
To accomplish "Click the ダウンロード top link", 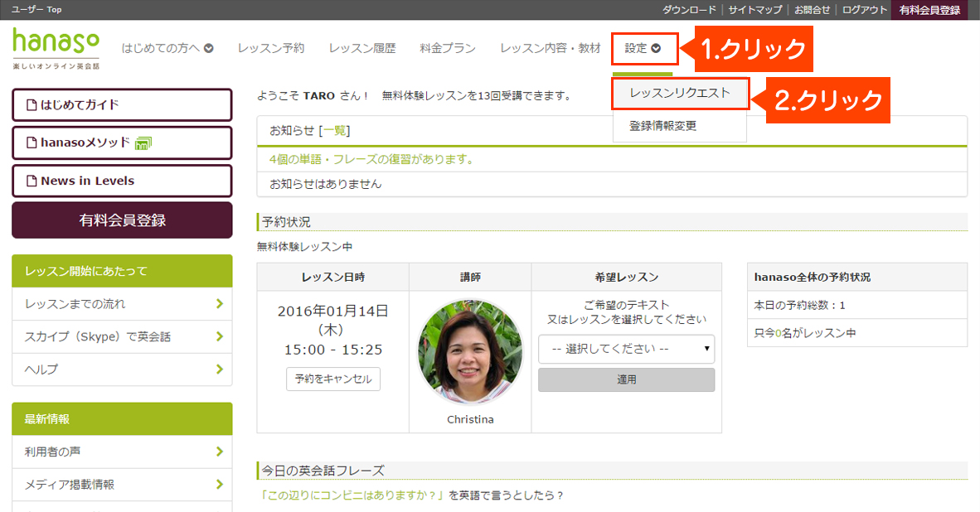I will coord(689,9).
